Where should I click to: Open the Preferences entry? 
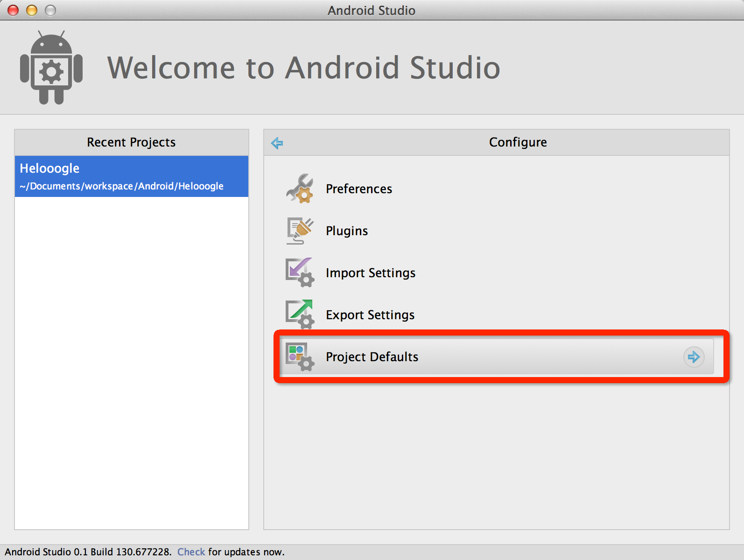pyautogui.click(x=359, y=189)
